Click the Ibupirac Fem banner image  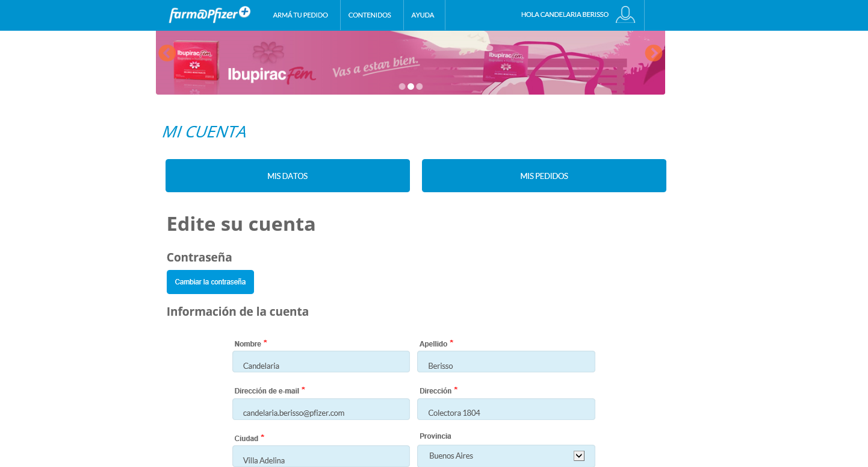tap(411, 63)
